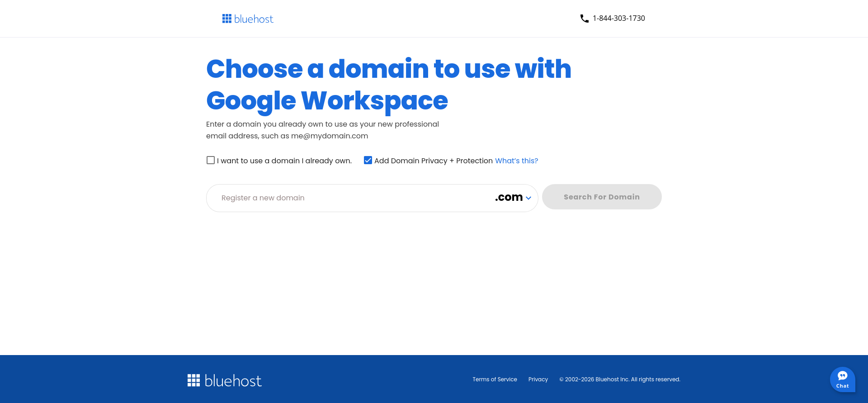This screenshot has width=868, height=403.
Task: Click the copyright text "© 2002-2026 Bluehost Inc."
Action: [x=594, y=379]
